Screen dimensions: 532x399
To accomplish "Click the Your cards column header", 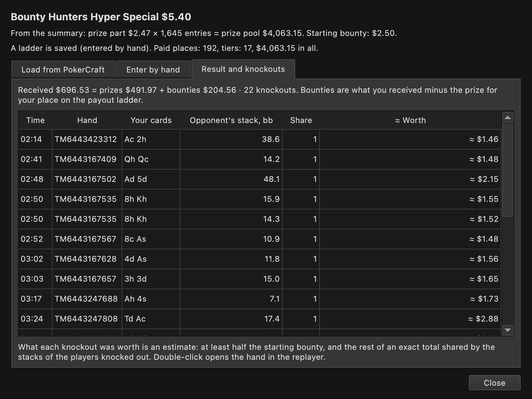I will 151,120.
